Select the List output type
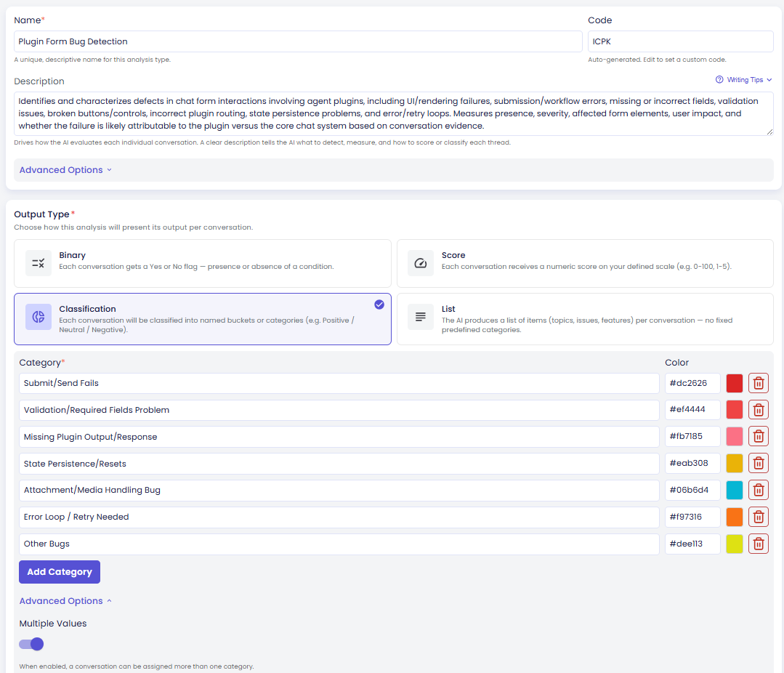784x673 pixels. pos(585,319)
